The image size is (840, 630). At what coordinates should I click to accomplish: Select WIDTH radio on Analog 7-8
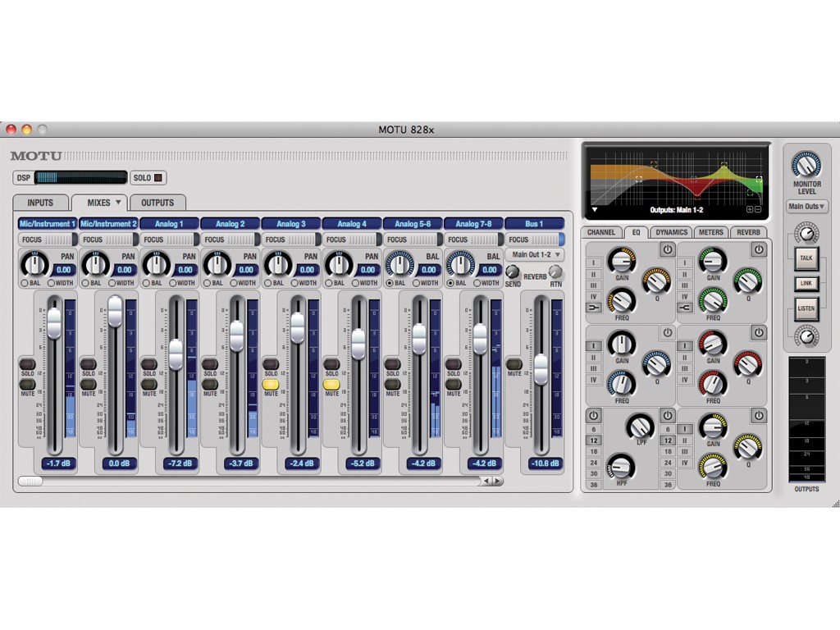tap(477, 283)
